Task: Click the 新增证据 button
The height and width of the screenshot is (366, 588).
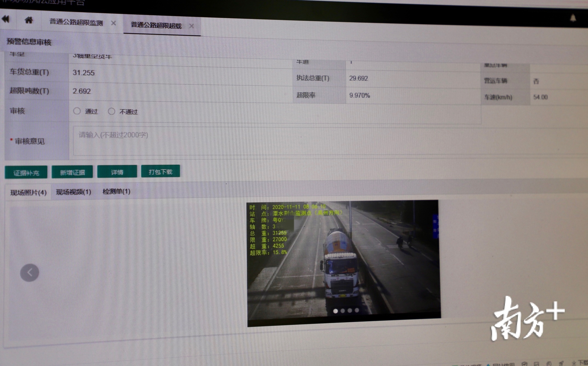Action: coord(72,172)
